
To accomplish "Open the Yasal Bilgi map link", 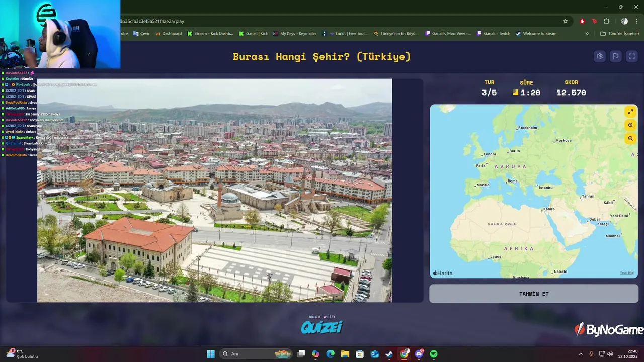I will coord(627,273).
